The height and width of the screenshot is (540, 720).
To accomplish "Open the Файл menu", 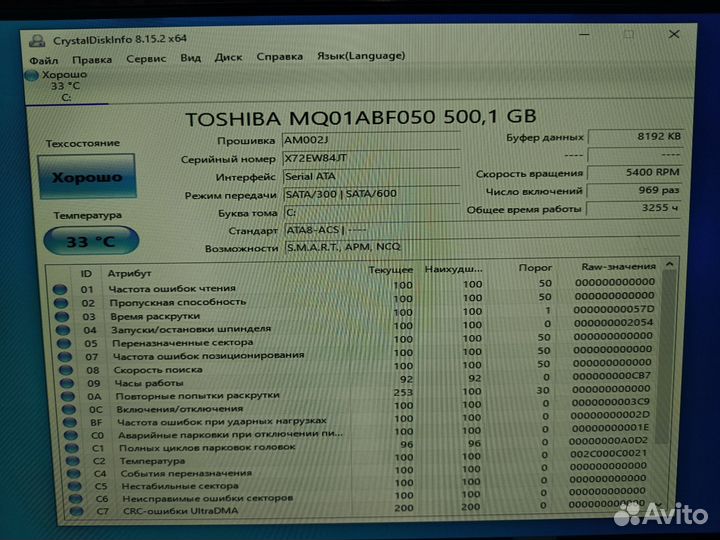I will pos(44,60).
